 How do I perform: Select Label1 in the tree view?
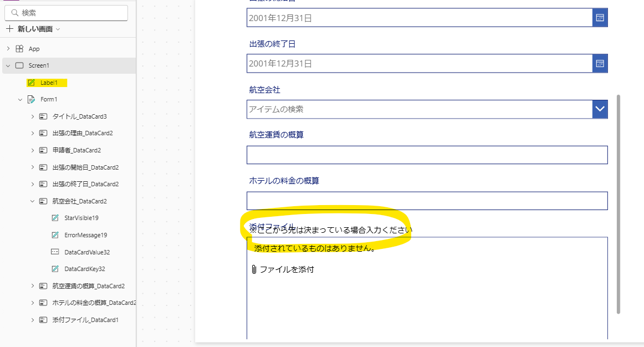tap(49, 83)
